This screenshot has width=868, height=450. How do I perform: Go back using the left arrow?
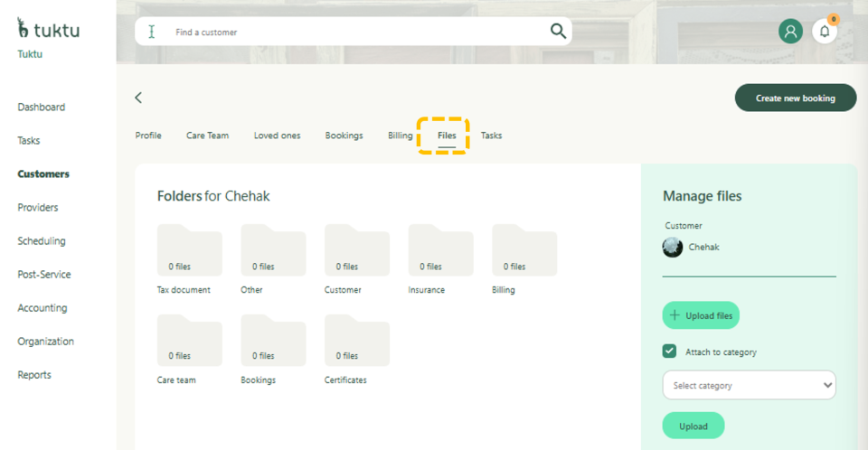(138, 98)
